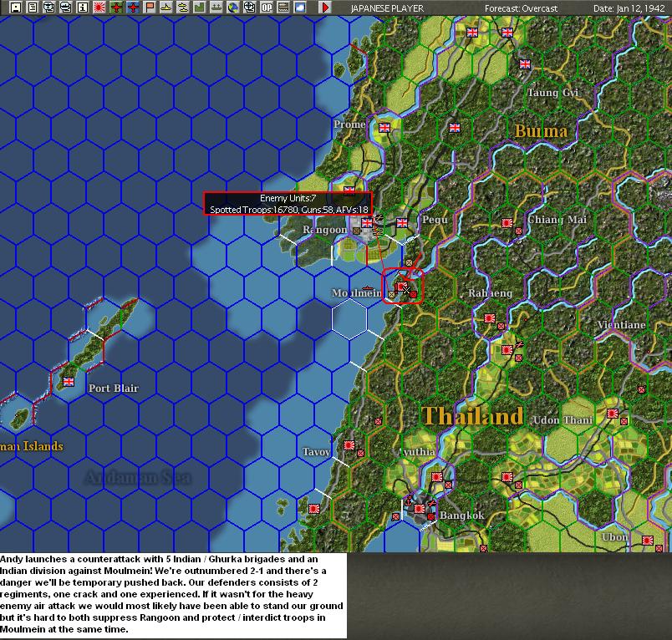672x640 pixels.
Task: Click the commentary text about Andy's counterattack
Action: click(x=172, y=594)
